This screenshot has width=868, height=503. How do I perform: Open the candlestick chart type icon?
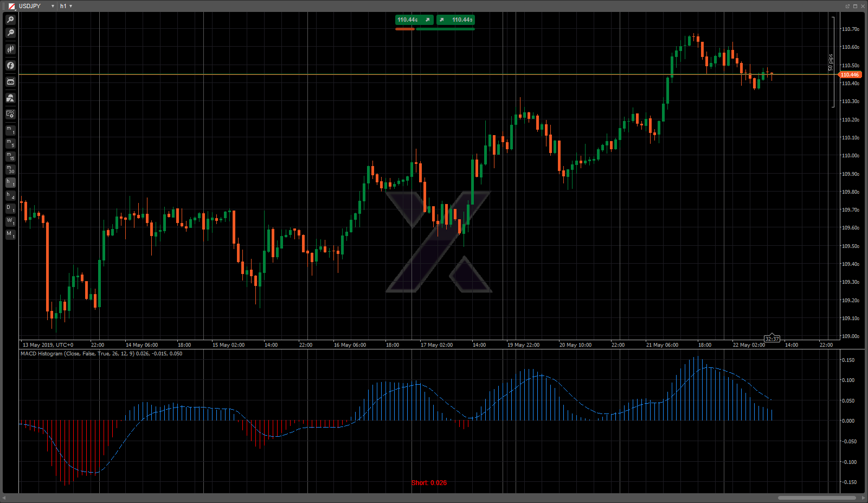point(10,49)
